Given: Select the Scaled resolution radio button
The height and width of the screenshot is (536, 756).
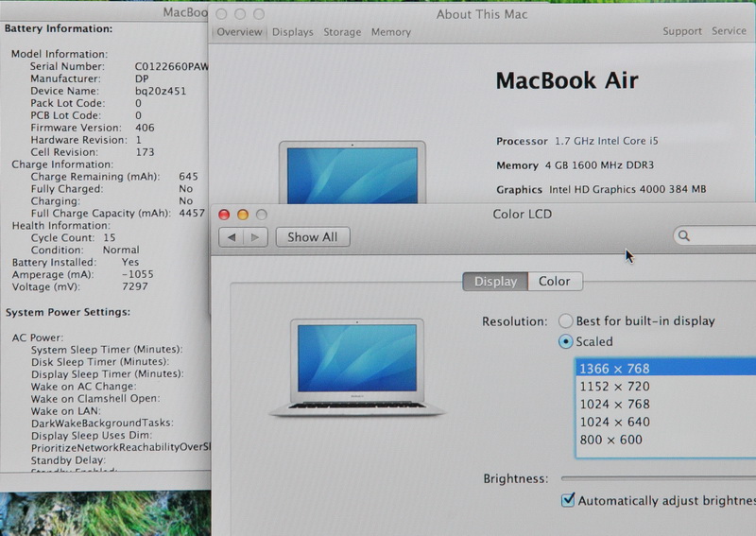Looking at the screenshot, I should point(565,341).
